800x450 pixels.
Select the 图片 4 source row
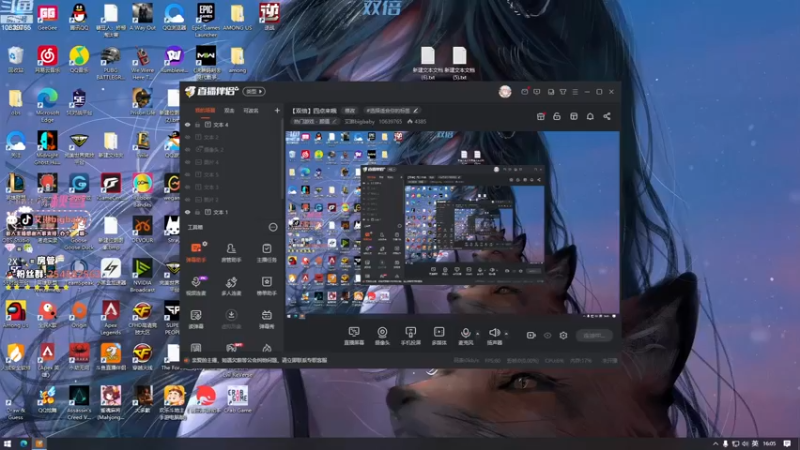[x=231, y=162]
